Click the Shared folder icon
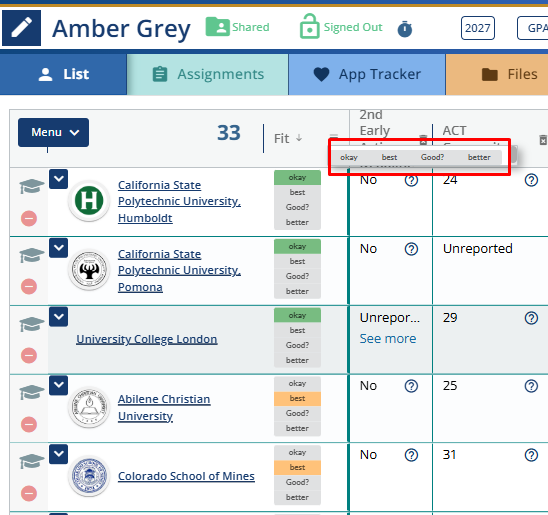 218,27
